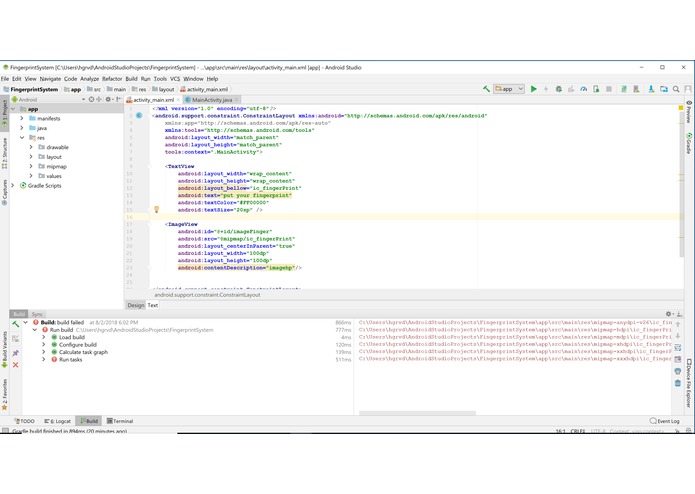The width and height of the screenshot is (695, 494).
Task: Click the scroll-from-source target icon in Project panel
Action: 91,99
